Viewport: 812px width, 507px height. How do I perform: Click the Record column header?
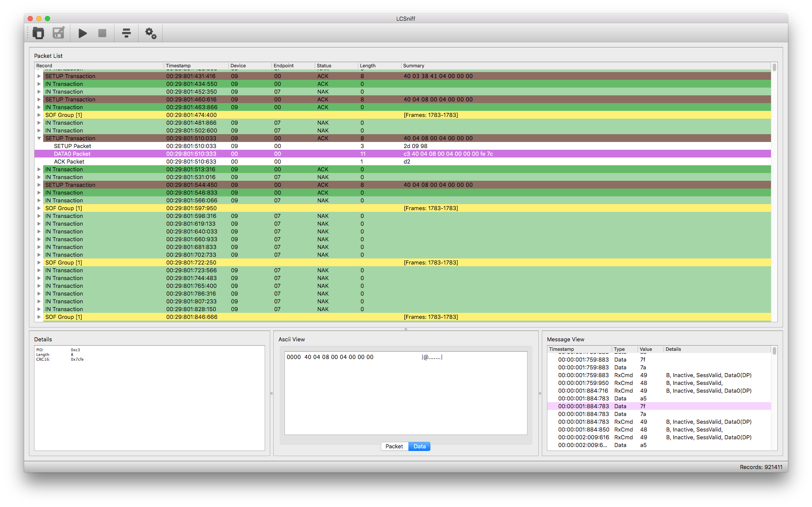[99, 66]
